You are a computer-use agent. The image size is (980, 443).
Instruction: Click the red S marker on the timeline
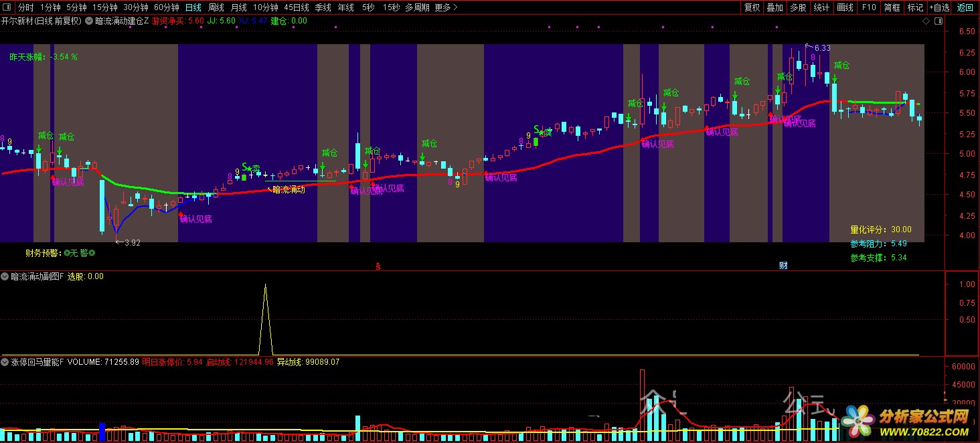tap(378, 266)
